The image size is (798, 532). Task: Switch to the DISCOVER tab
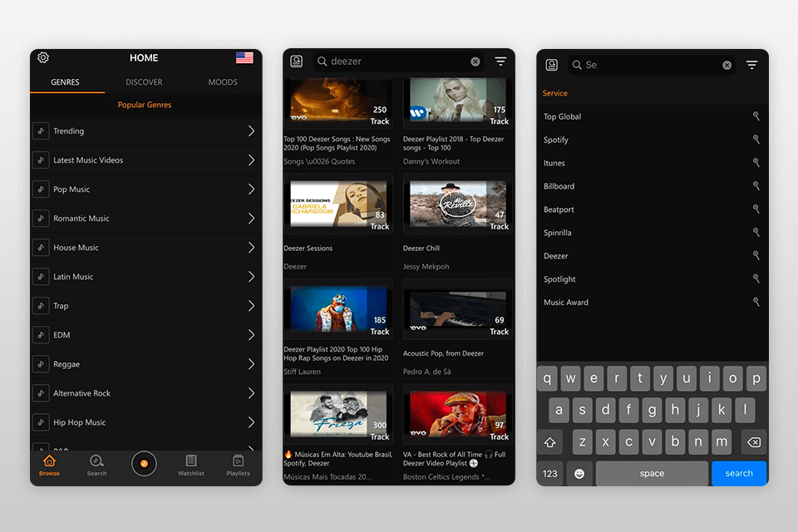point(144,81)
